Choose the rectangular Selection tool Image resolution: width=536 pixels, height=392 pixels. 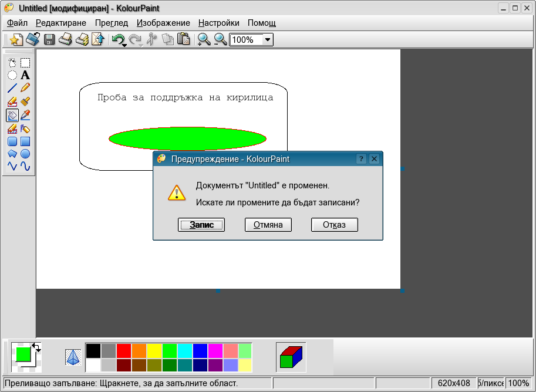(x=25, y=62)
